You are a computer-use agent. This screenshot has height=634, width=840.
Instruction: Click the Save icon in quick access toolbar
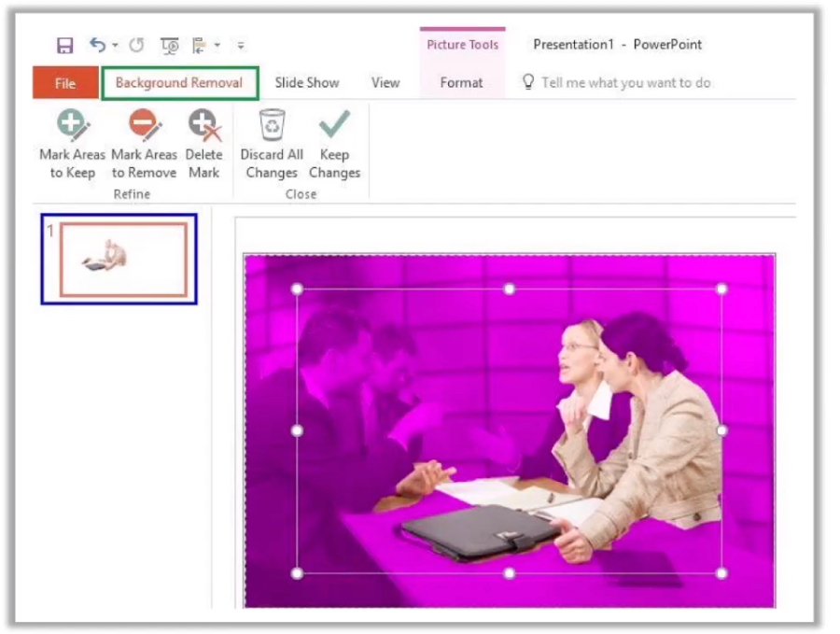tap(64, 46)
